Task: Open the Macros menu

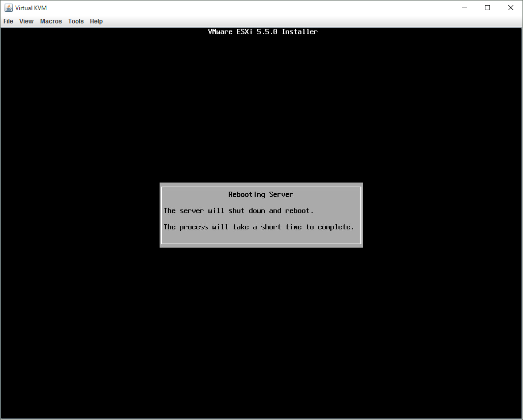Action: pos(51,21)
